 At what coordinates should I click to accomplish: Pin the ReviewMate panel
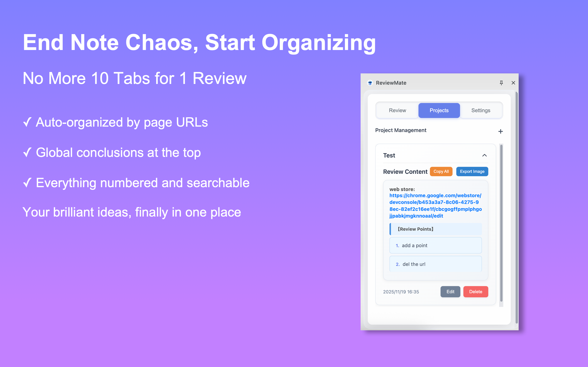(501, 83)
